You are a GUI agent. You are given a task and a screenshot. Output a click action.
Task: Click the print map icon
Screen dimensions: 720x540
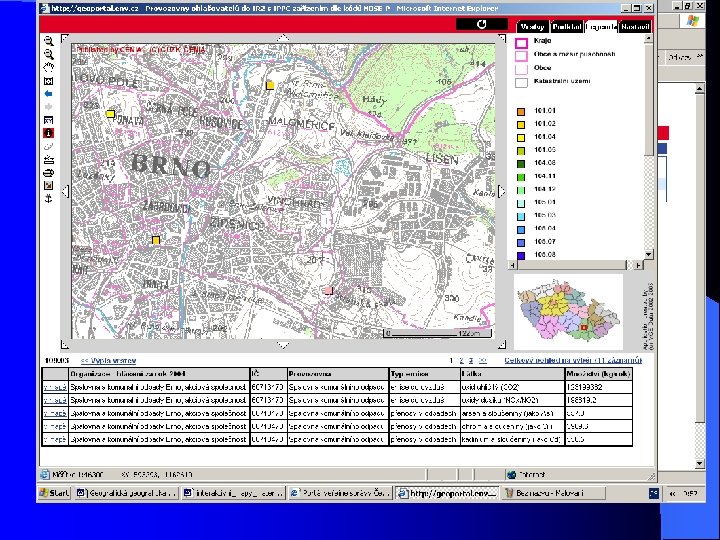[49, 171]
